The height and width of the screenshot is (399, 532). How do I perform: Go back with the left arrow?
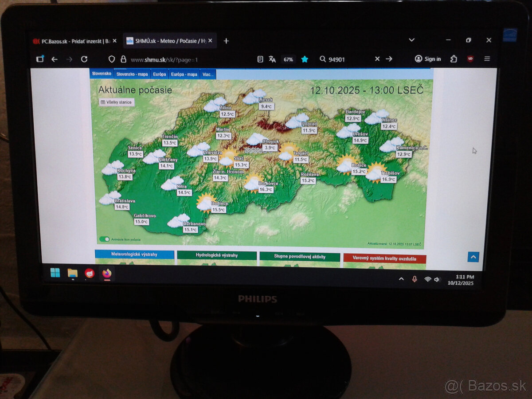click(x=55, y=59)
